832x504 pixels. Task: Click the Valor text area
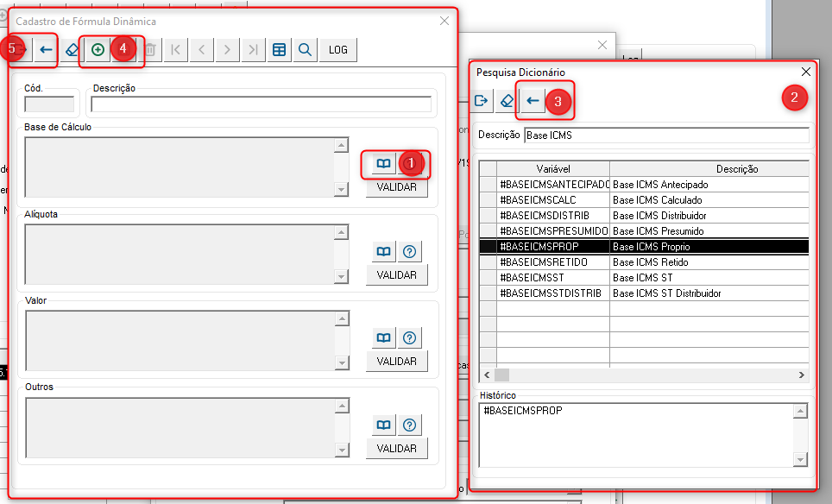180,341
